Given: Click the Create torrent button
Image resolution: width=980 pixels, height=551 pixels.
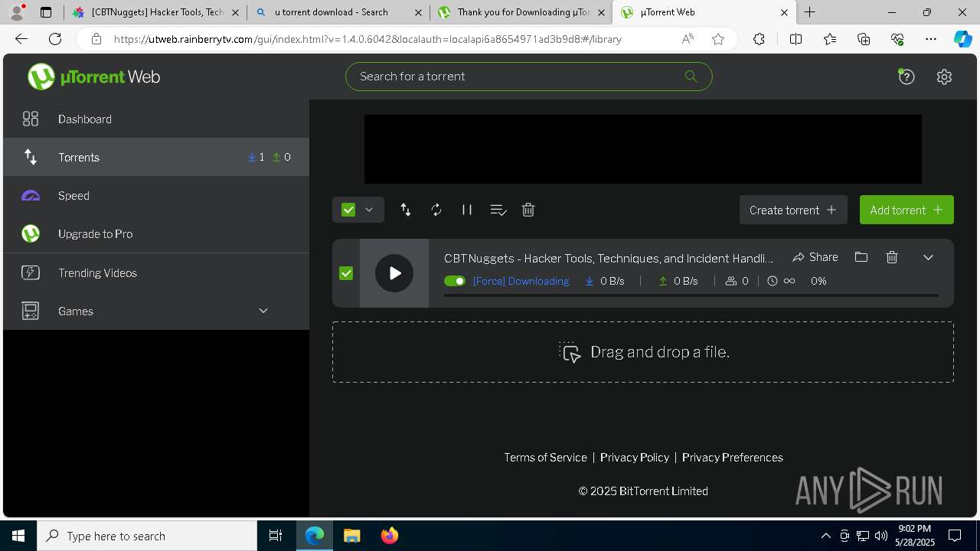Looking at the screenshot, I should (x=793, y=210).
